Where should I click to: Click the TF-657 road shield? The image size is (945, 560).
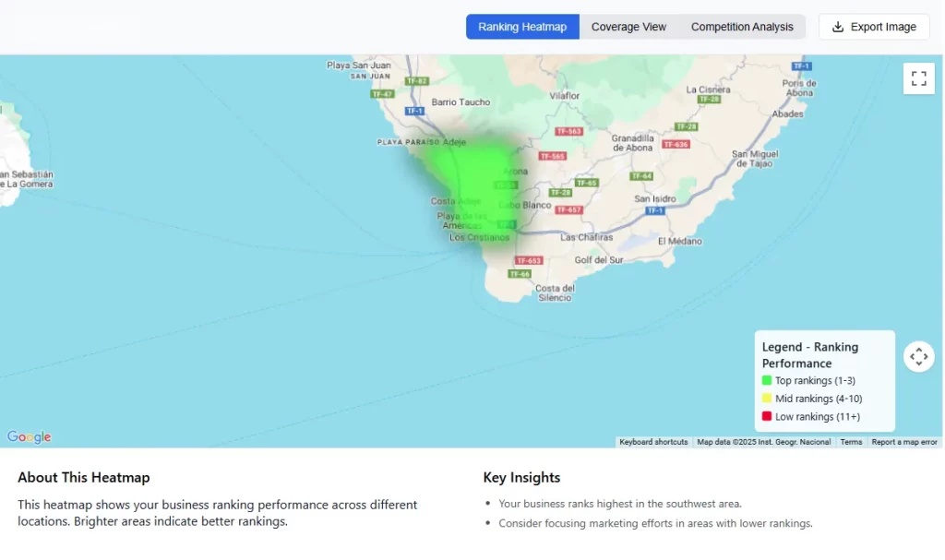568,209
